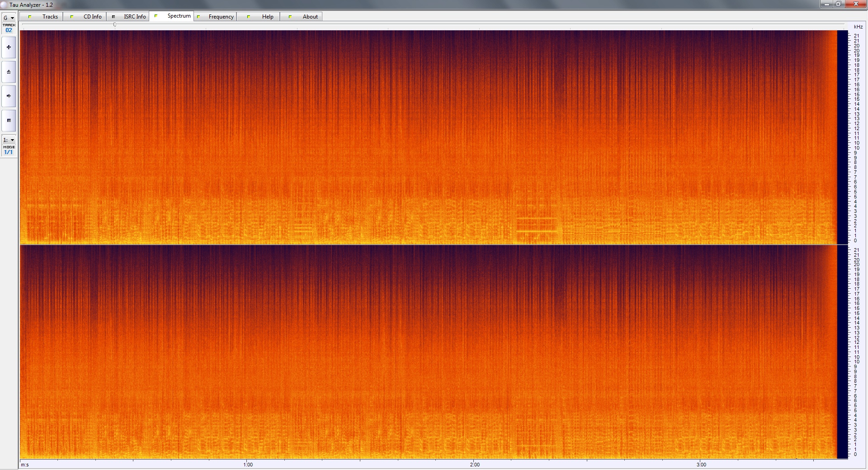This screenshot has width=868, height=470.
Task: Show the About tab
Action: coord(305,17)
